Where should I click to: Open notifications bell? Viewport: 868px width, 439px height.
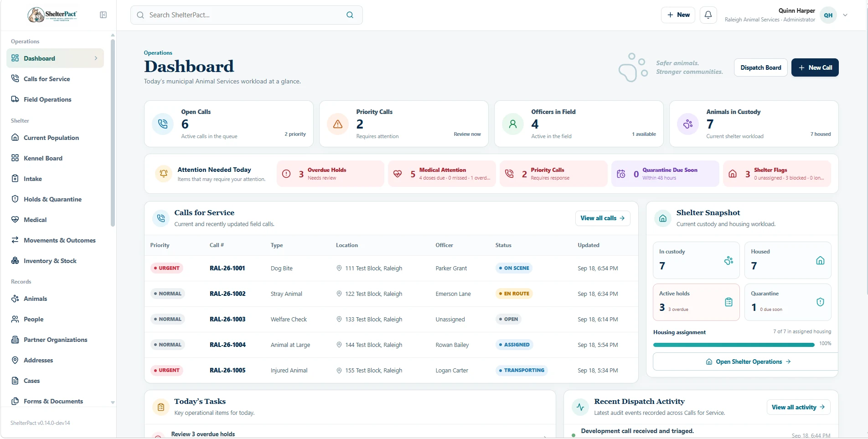pyautogui.click(x=708, y=15)
